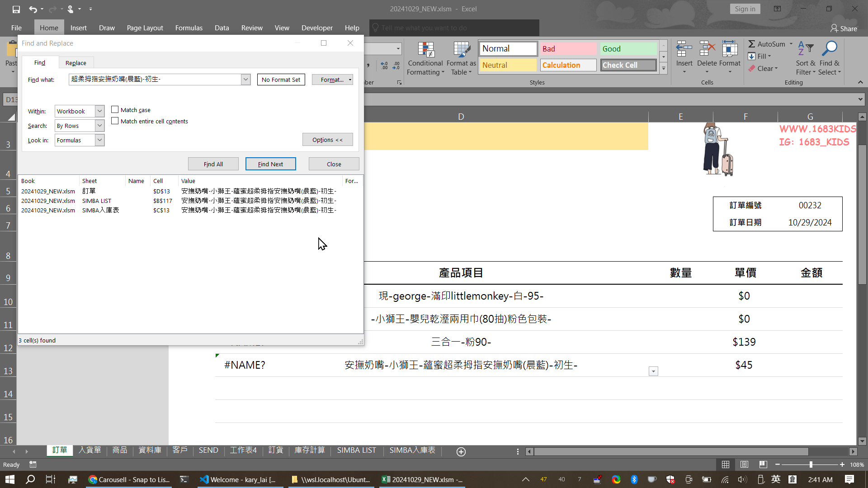The width and height of the screenshot is (868, 488).
Task: Open the Sort & Filter menu
Action: 806,59
